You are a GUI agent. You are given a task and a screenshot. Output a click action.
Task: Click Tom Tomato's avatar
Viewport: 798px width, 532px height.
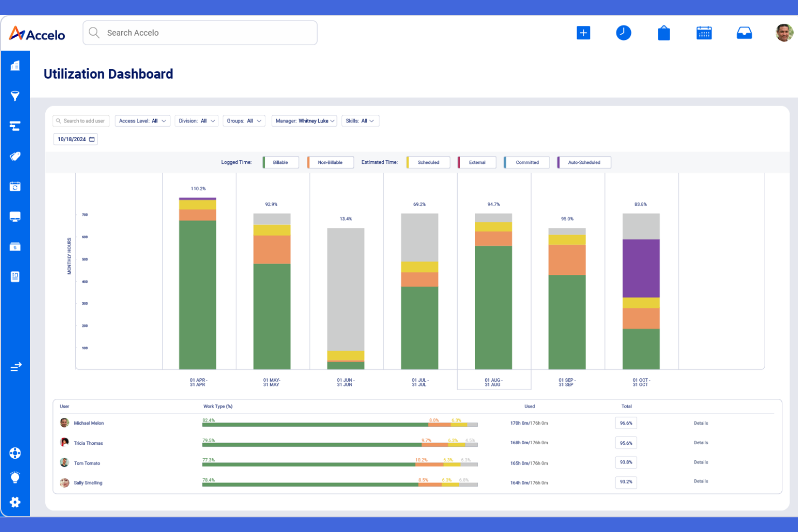65,462
